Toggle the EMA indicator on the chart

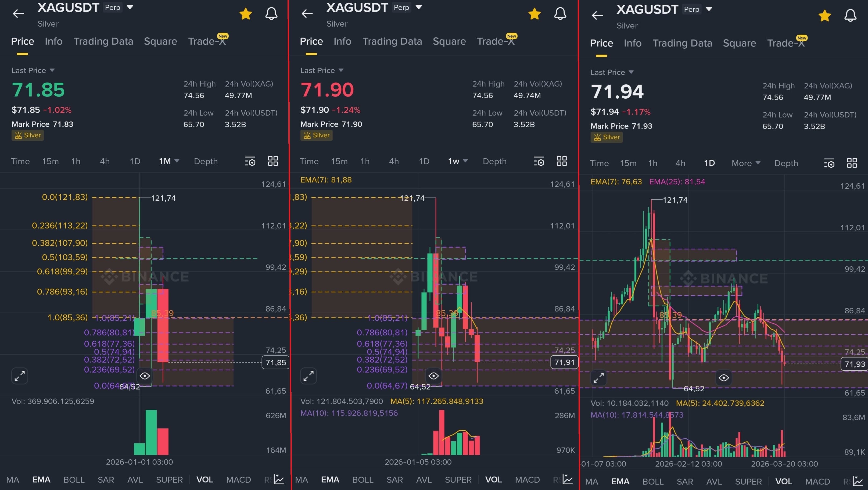[41, 479]
